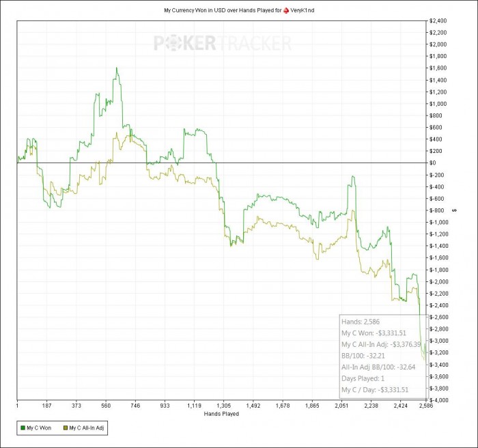Click 'All-In Adj BB/100: -32.64' tooltip line

click(x=378, y=367)
